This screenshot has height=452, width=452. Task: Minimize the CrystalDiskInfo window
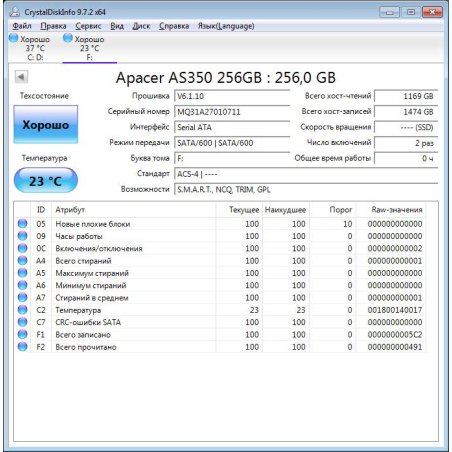point(389,12)
